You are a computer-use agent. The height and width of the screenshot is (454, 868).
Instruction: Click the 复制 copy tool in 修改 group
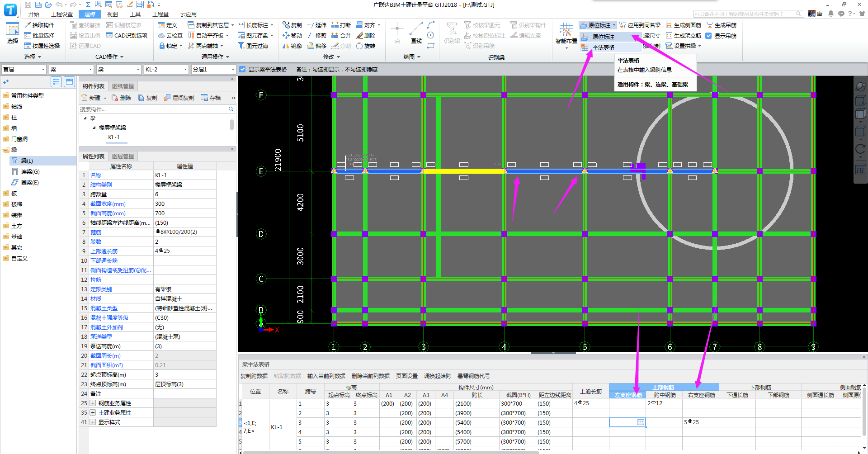tap(292, 25)
